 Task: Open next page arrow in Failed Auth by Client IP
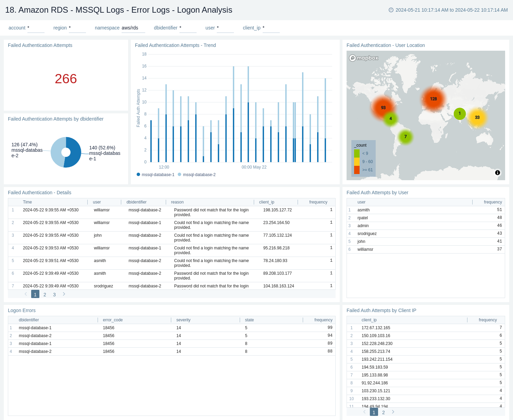pyautogui.click(x=393, y=412)
